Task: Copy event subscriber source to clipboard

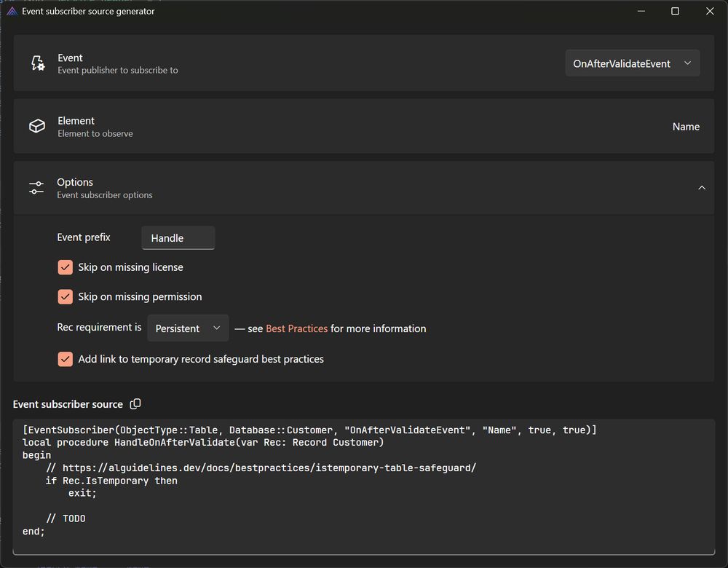Action: pyautogui.click(x=135, y=404)
